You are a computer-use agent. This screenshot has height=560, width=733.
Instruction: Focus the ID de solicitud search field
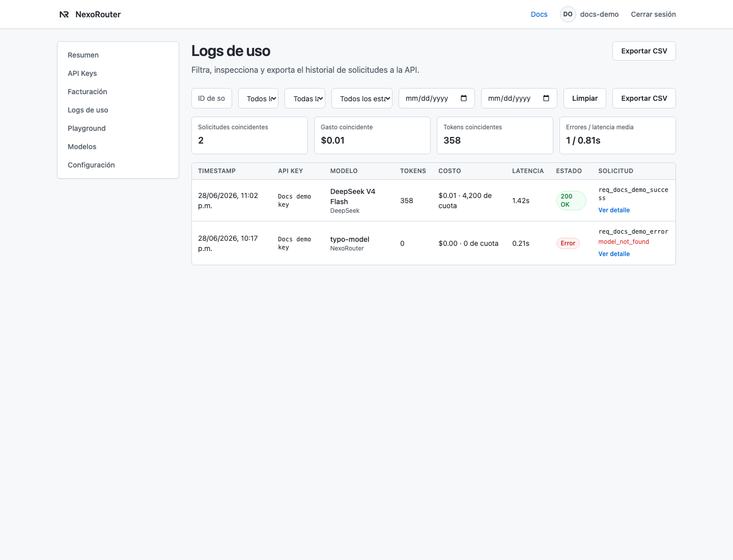tap(212, 98)
